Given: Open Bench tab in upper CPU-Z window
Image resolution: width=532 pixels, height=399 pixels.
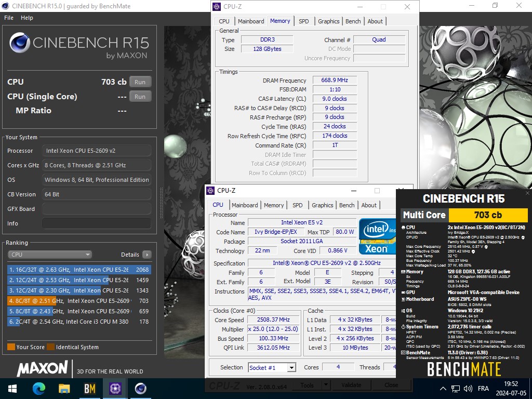Looking at the screenshot, I should tap(353, 21).
